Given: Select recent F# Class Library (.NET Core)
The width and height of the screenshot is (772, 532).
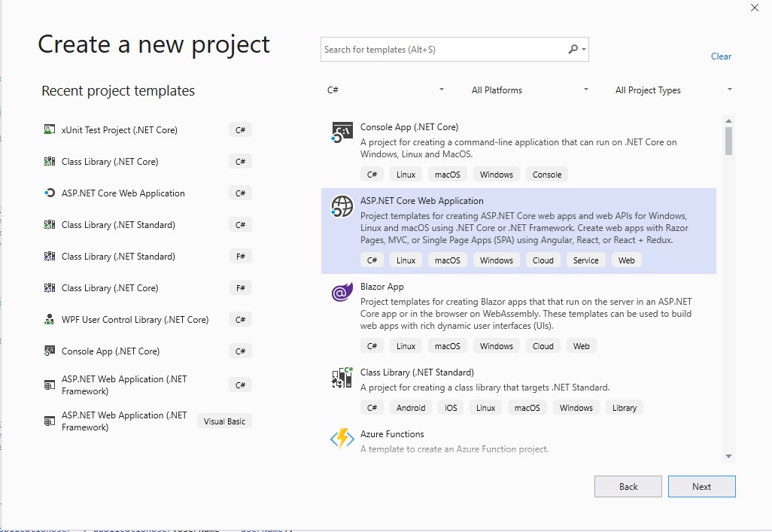Looking at the screenshot, I should (147, 287).
